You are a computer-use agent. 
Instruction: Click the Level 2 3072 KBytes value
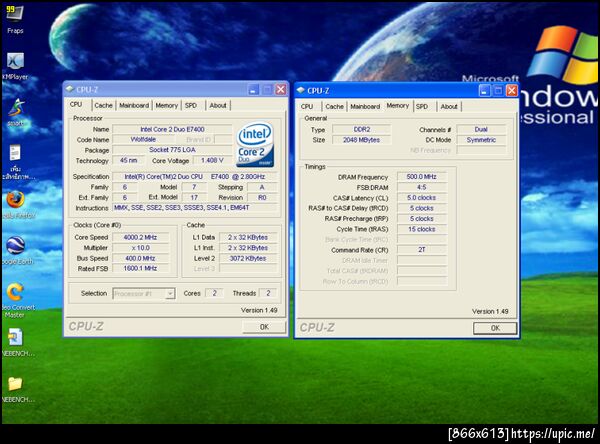click(x=248, y=258)
